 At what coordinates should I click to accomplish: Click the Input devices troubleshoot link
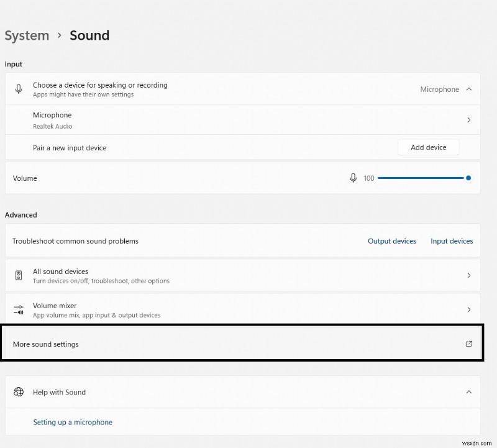(452, 241)
